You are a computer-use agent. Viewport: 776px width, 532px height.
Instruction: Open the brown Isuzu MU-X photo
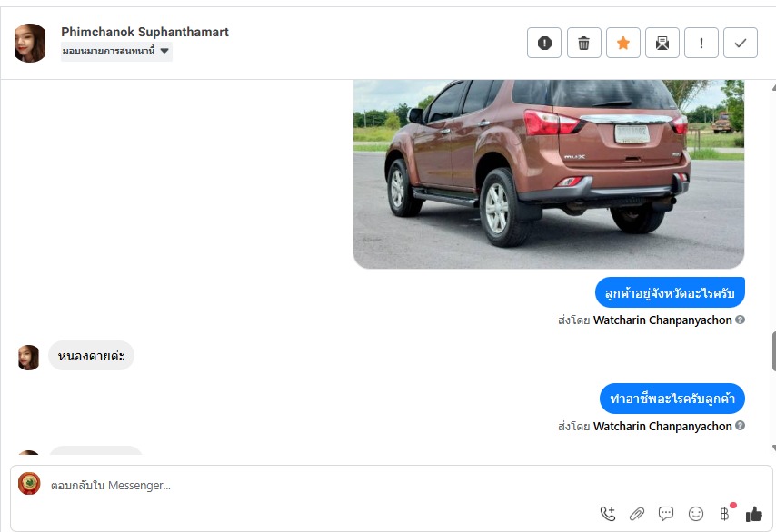point(548,174)
